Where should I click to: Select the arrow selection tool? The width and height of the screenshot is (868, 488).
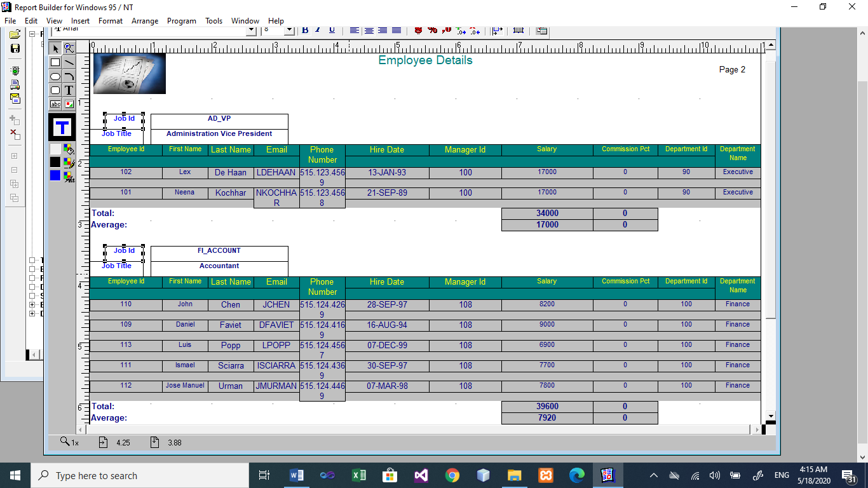pyautogui.click(x=55, y=48)
